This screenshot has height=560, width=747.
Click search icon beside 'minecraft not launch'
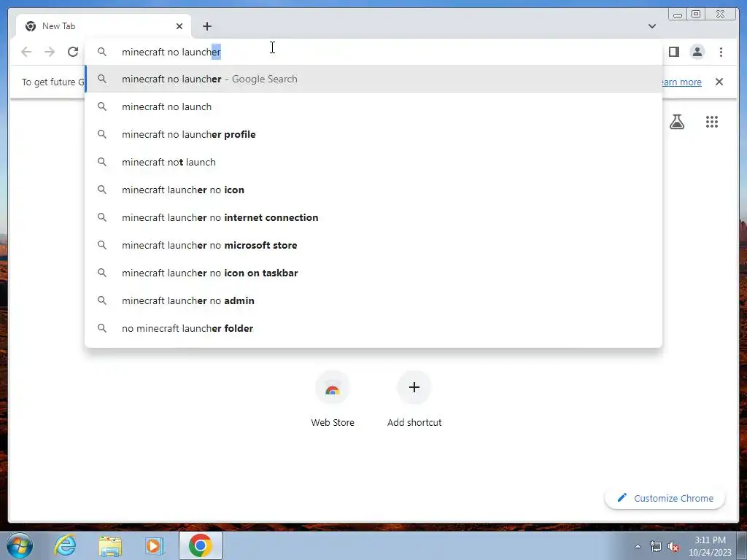coord(102,162)
